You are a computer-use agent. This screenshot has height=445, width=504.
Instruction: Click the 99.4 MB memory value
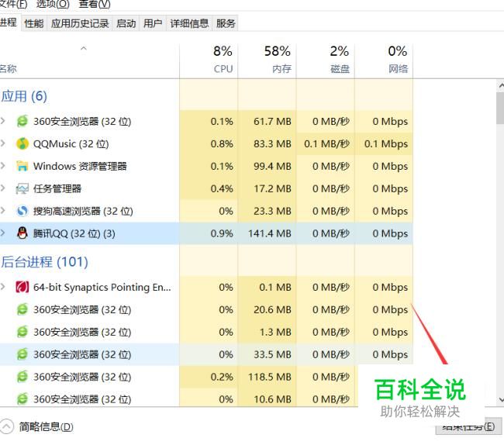point(272,166)
